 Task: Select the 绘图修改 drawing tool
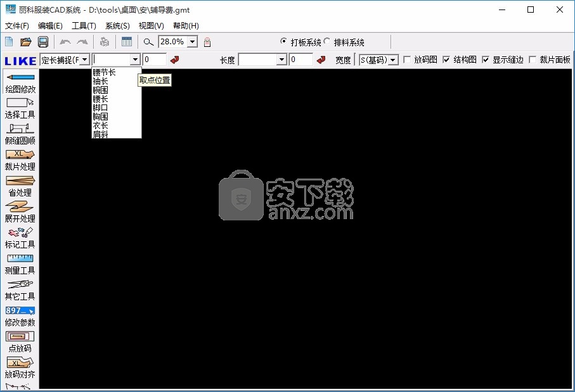coord(20,83)
